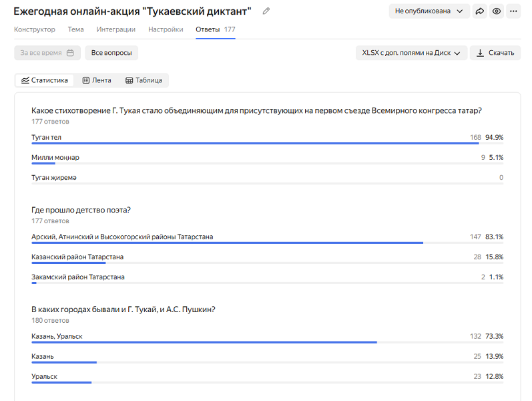
Task: Click the pencil edit title icon
Action: pyautogui.click(x=266, y=11)
